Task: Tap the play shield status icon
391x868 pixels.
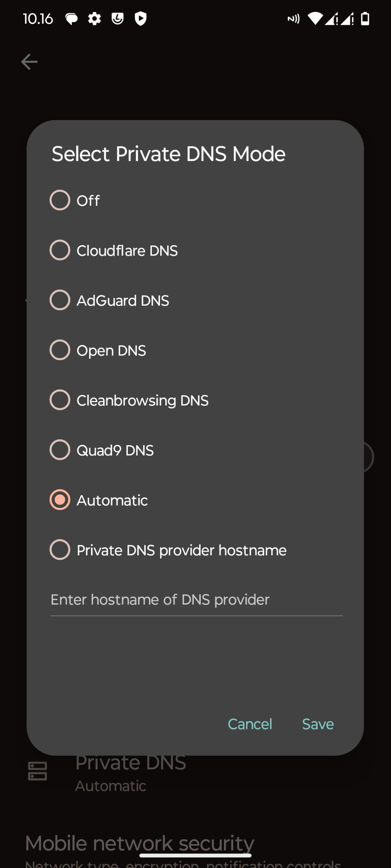Action: 141,19
